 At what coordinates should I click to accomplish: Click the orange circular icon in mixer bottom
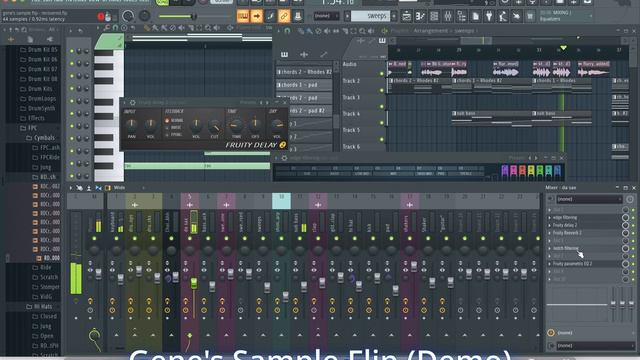pyautogui.click(x=551, y=333)
